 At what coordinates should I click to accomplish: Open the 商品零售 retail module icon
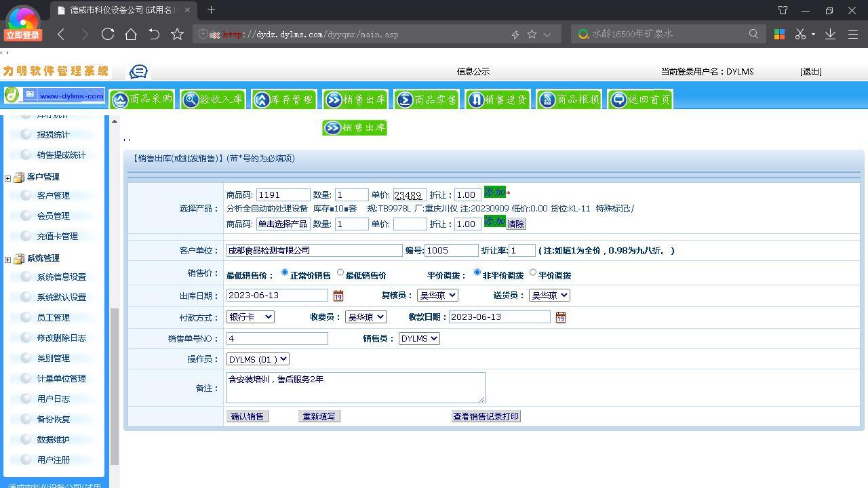[x=426, y=99]
